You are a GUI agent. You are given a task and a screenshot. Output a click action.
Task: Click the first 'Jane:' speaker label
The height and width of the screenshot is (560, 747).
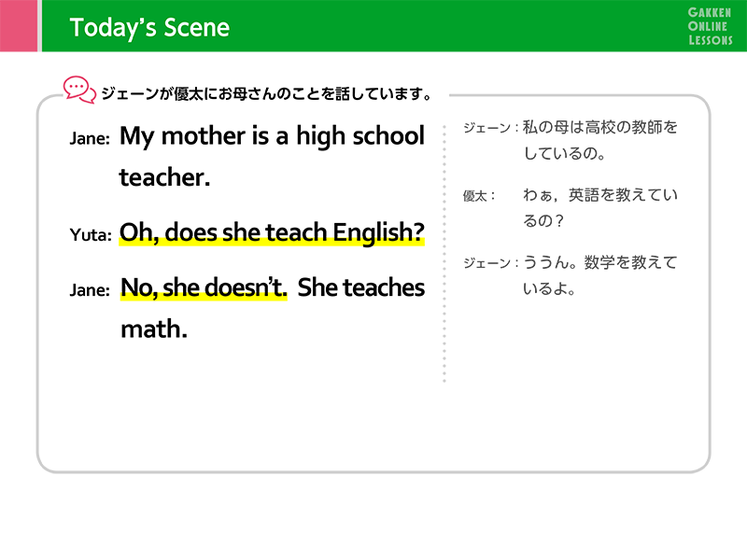pyautogui.click(x=90, y=139)
